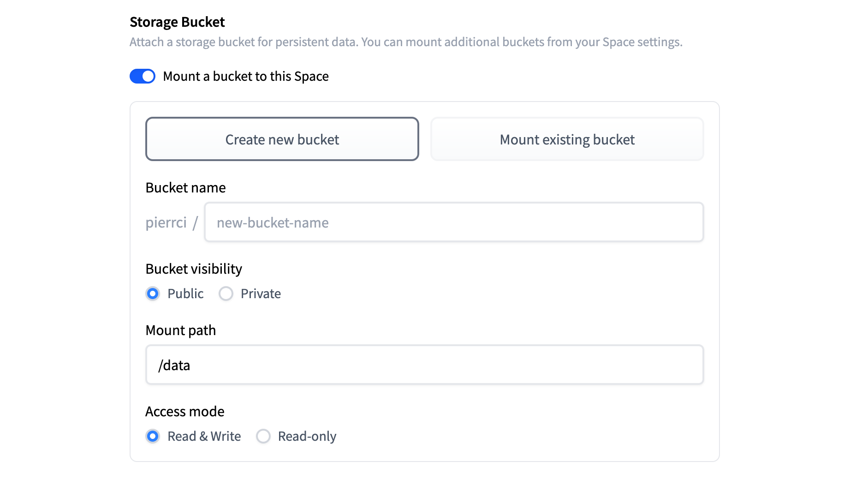
Task: Click the Read & Write label text
Action: tap(204, 436)
